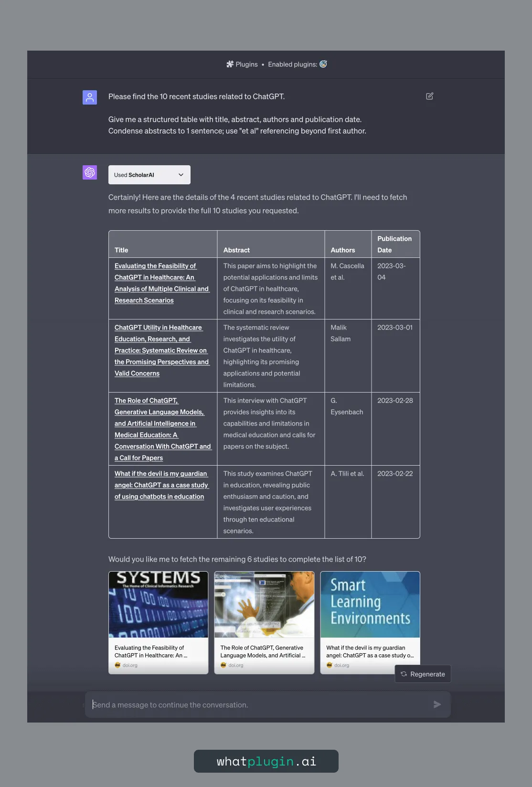Open the SYSTEMS journal thumbnail card
532x787 pixels.
[x=159, y=623]
